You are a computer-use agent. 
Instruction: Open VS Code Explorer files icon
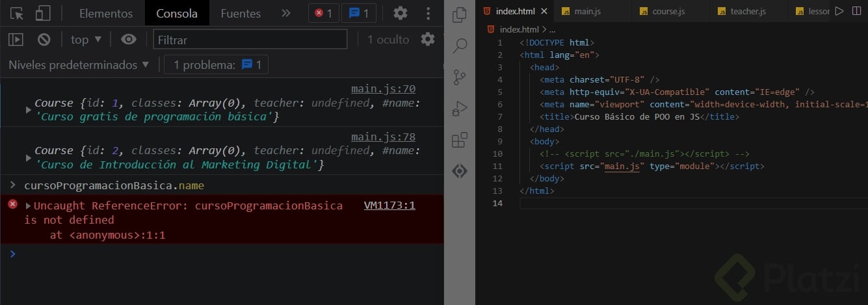point(460,14)
